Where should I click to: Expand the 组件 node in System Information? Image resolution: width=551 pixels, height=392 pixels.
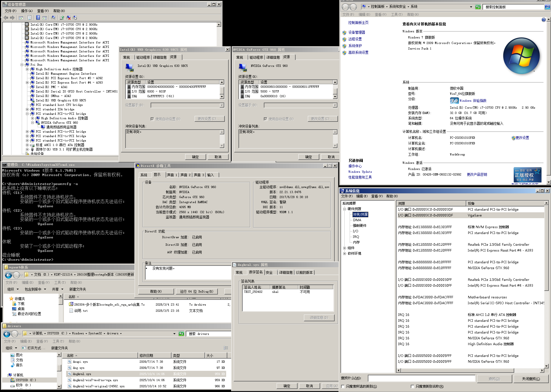pos(344,248)
